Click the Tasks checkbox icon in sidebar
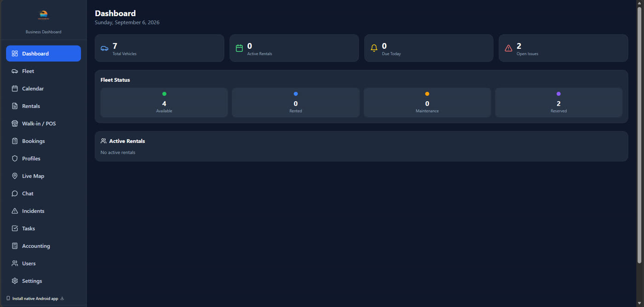The height and width of the screenshot is (307, 644). point(15,228)
